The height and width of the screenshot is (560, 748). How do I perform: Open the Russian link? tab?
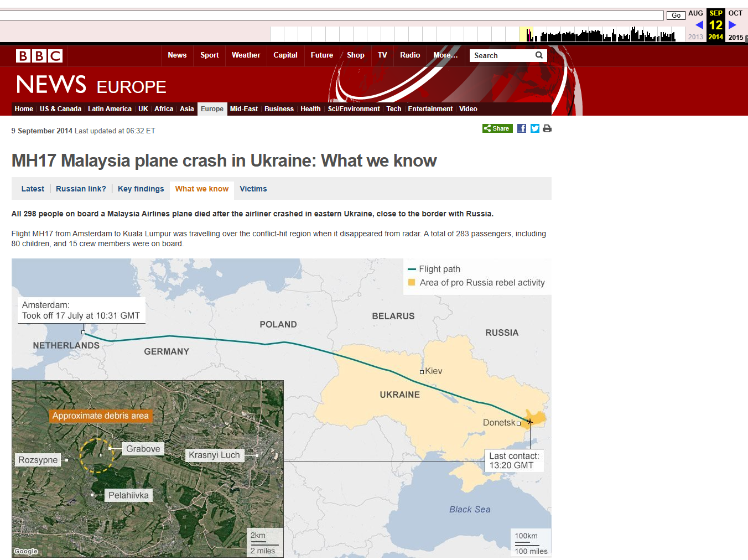point(81,189)
